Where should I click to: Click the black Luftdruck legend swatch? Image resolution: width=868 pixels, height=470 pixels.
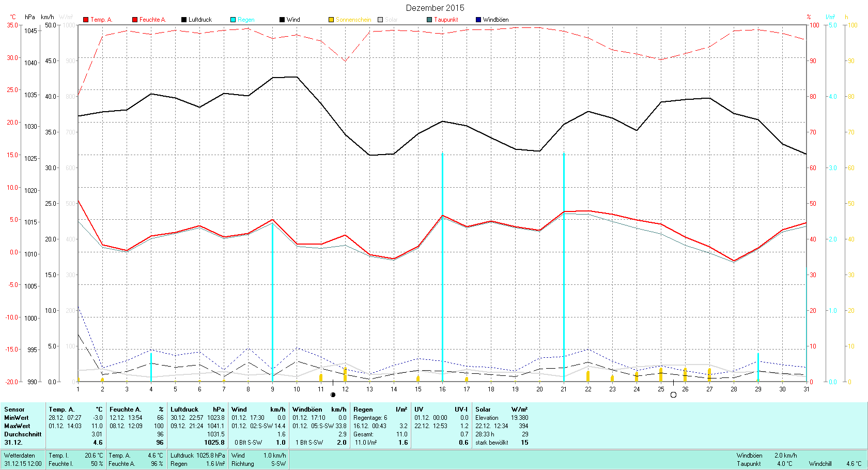pos(184,20)
